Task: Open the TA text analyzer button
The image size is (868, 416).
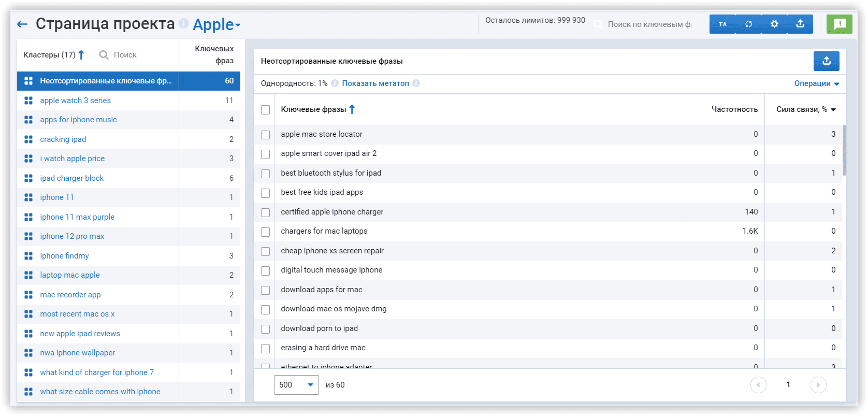Action: click(x=722, y=24)
